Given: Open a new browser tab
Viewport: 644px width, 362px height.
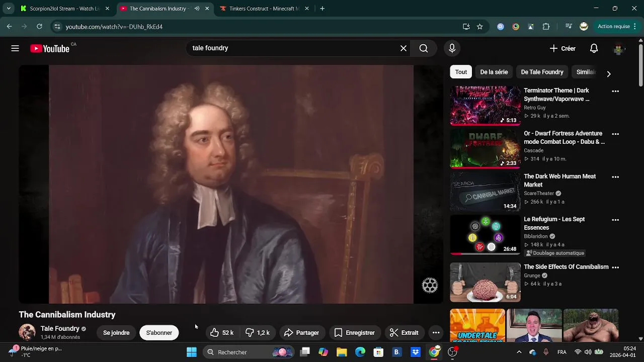Looking at the screenshot, I should [322, 9].
